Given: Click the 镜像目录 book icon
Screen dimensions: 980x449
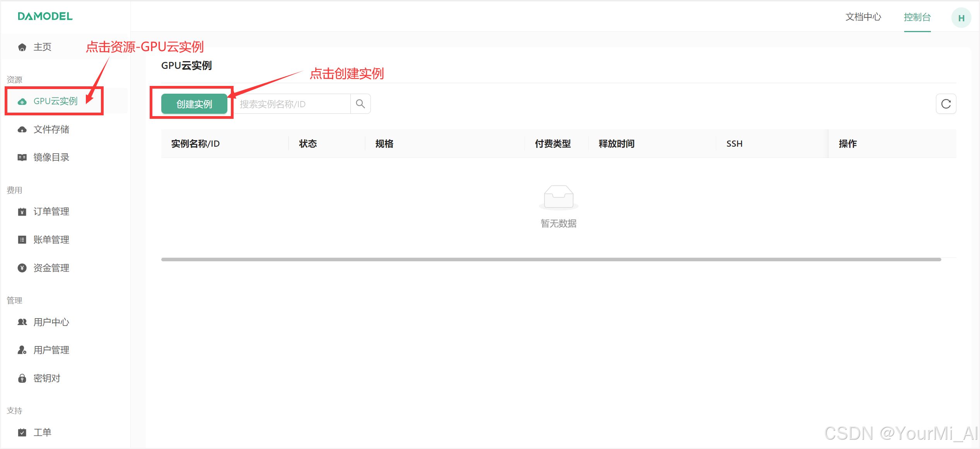Looking at the screenshot, I should [22, 157].
